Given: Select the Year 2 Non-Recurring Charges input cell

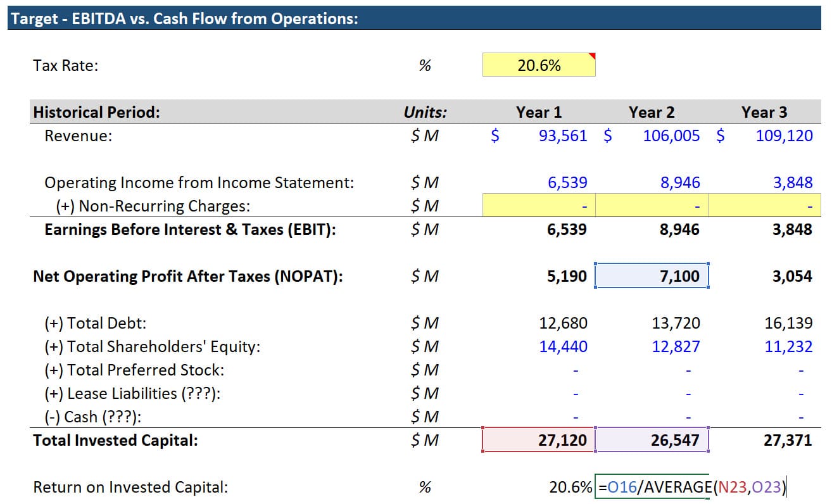Looking at the screenshot, I should point(652,205).
